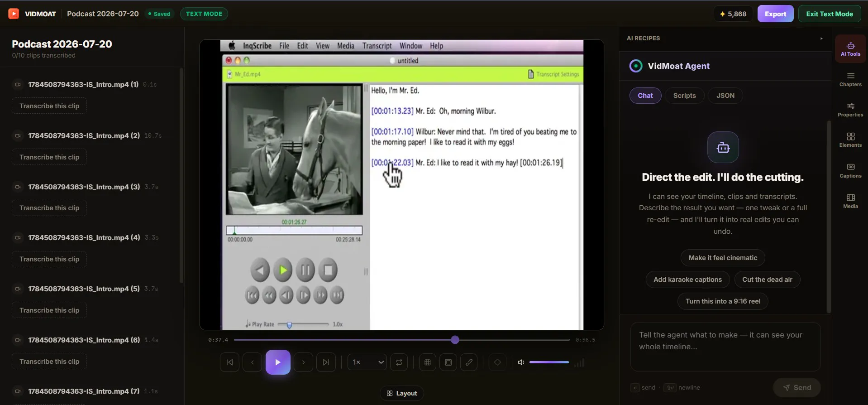Toggle the safe-frame square icon
This screenshot has height=405, width=868.
[448, 362]
